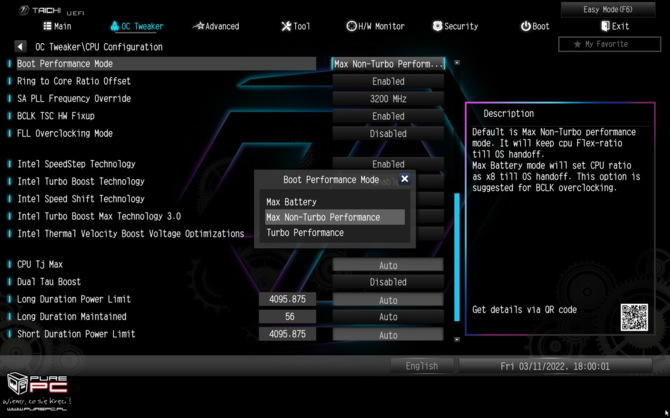The image size is (670, 418).
Task: Click the blue vertical scrollbar thumb
Action: click(457, 256)
